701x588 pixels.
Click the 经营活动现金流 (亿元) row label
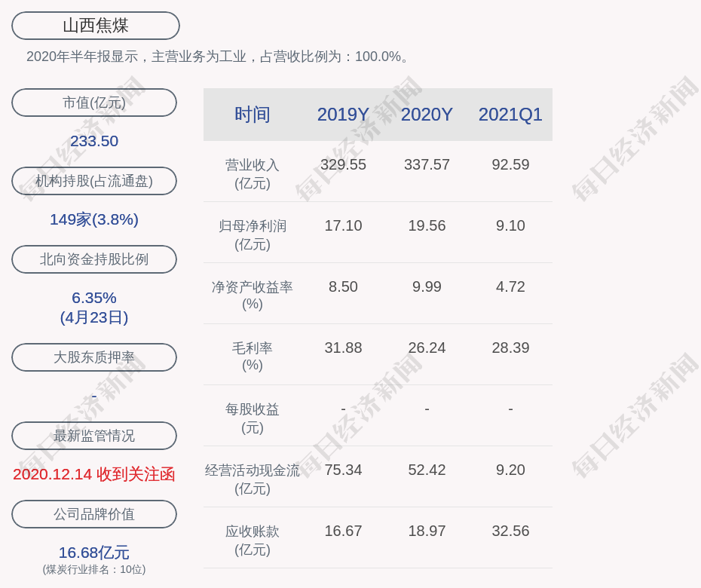point(253,479)
